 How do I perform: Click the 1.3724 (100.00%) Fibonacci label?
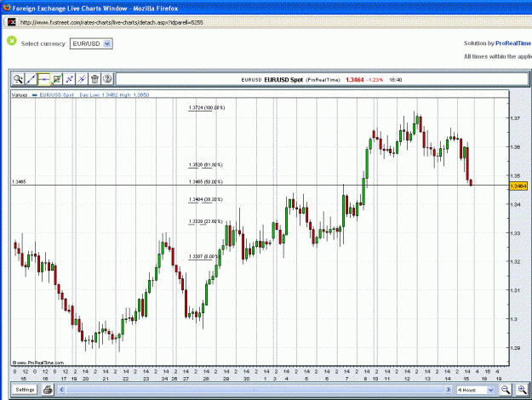tap(207, 107)
